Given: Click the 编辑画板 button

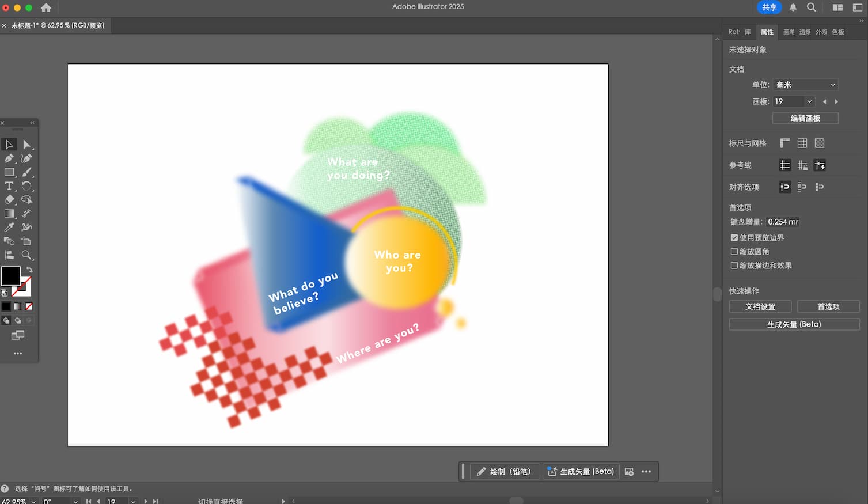Looking at the screenshot, I should [805, 118].
